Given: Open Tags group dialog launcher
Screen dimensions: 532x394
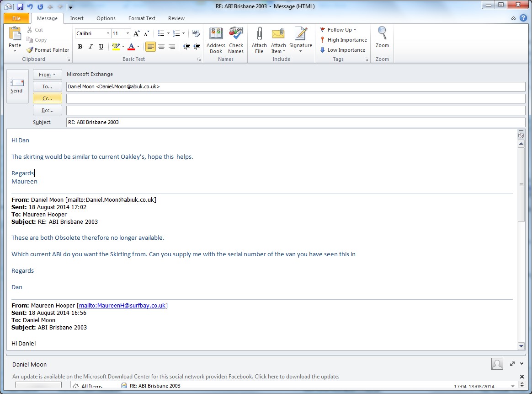Looking at the screenshot, I should coord(366,59).
